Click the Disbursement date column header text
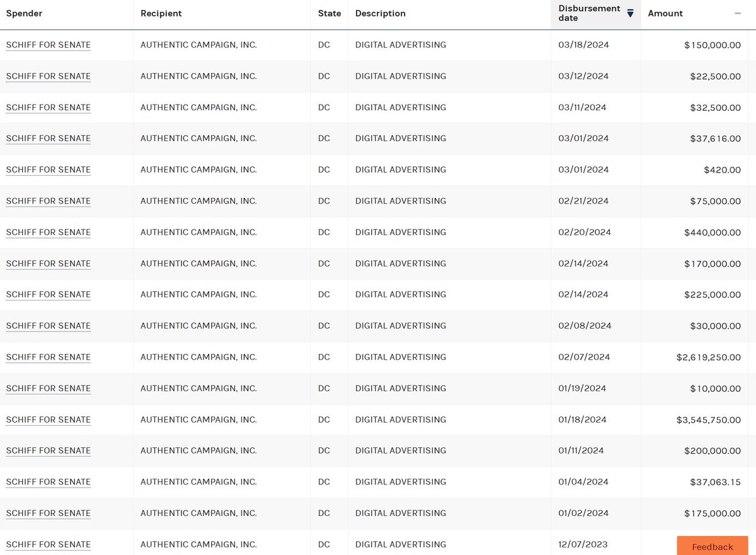The width and height of the screenshot is (756, 555). pyautogui.click(x=589, y=13)
